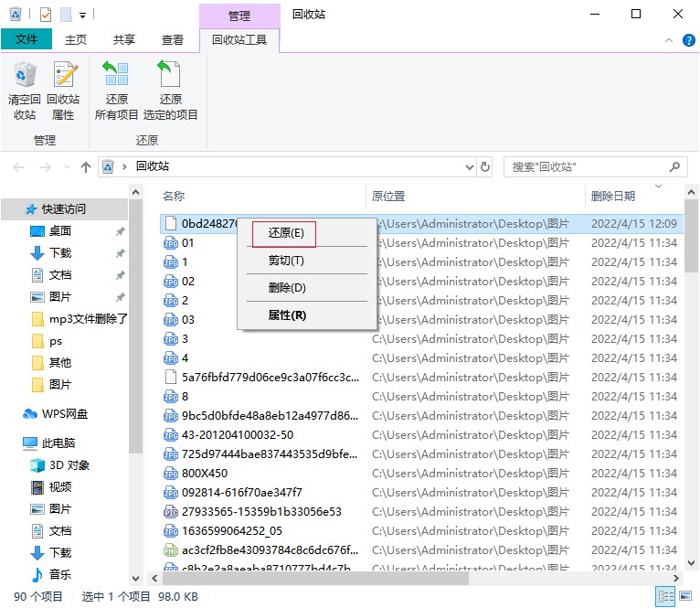Go up one folder level arrow
The width and height of the screenshot is (700, 608).
pyautogui.click(x=86, y=167)
